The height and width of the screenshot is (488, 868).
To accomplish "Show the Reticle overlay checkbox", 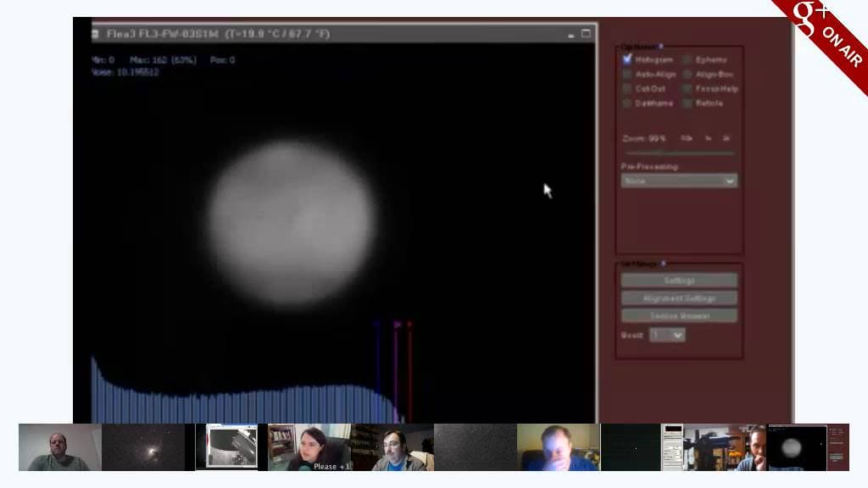I will (687, 103).
